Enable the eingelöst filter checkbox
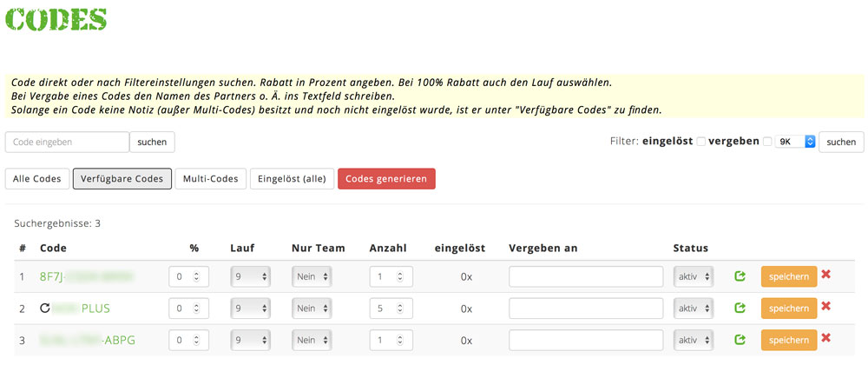 click(x=701, y=142)
